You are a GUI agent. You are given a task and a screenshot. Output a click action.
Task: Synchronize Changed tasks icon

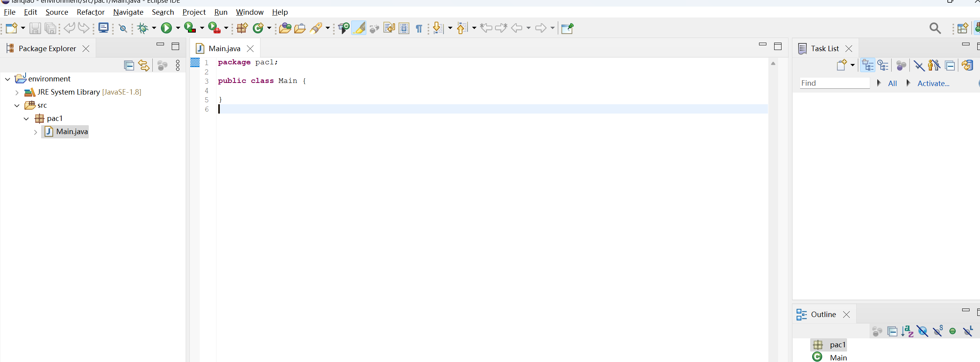[x=968, y=65]
